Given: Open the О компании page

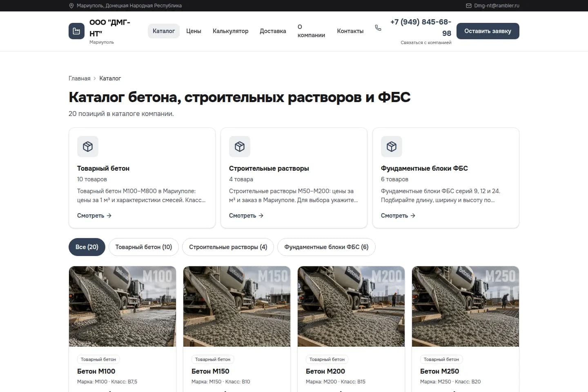Looking at the screenshot, I should point(311,31).
